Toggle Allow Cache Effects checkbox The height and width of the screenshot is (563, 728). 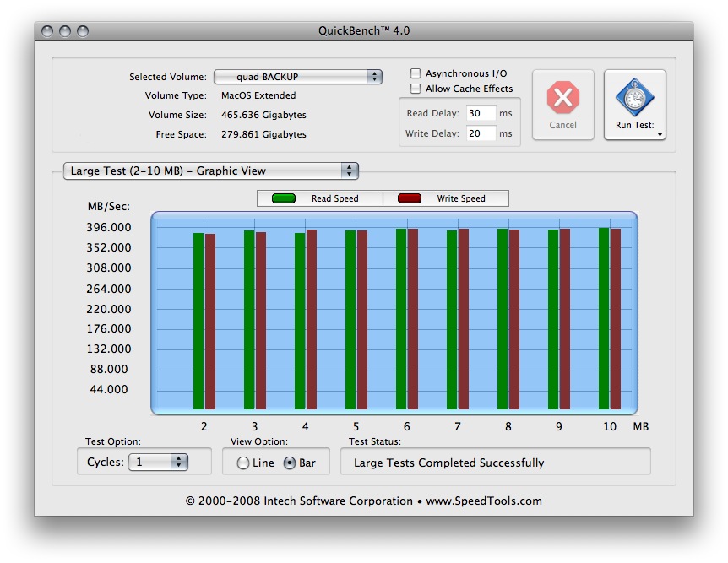[416, 89]
